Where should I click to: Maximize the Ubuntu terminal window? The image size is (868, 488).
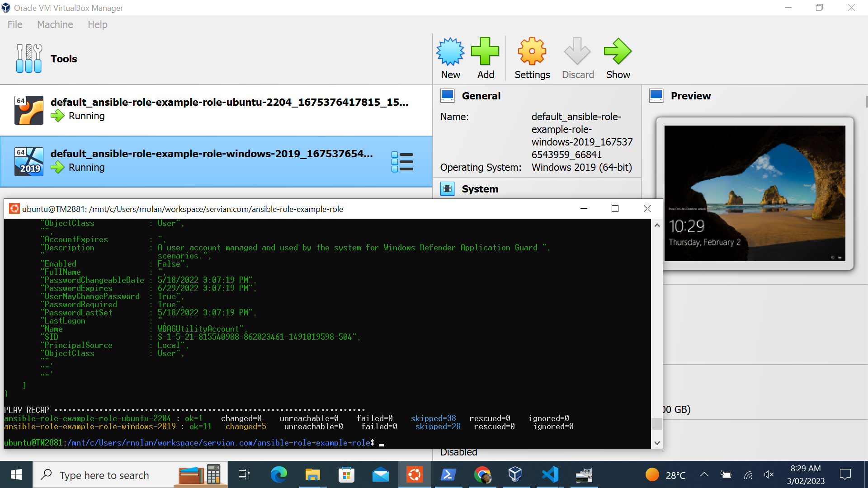[x=615, y=209]
